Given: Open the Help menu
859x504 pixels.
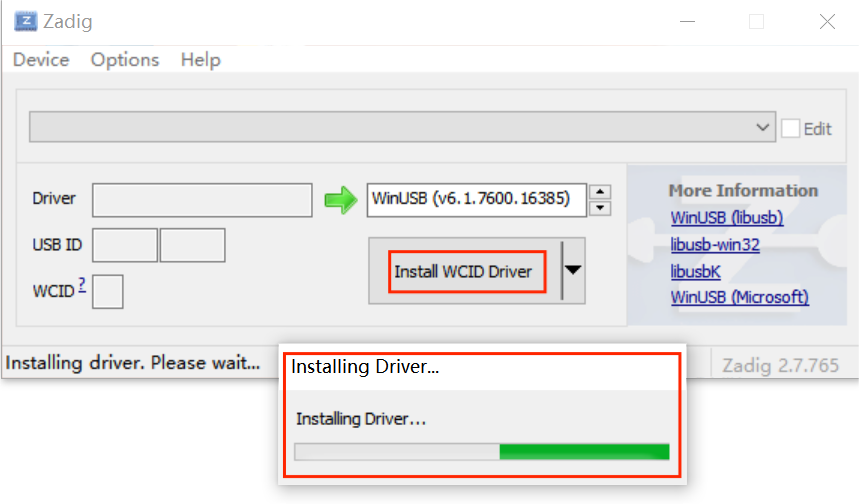Looking at the screenshot, I should (201, 59).
